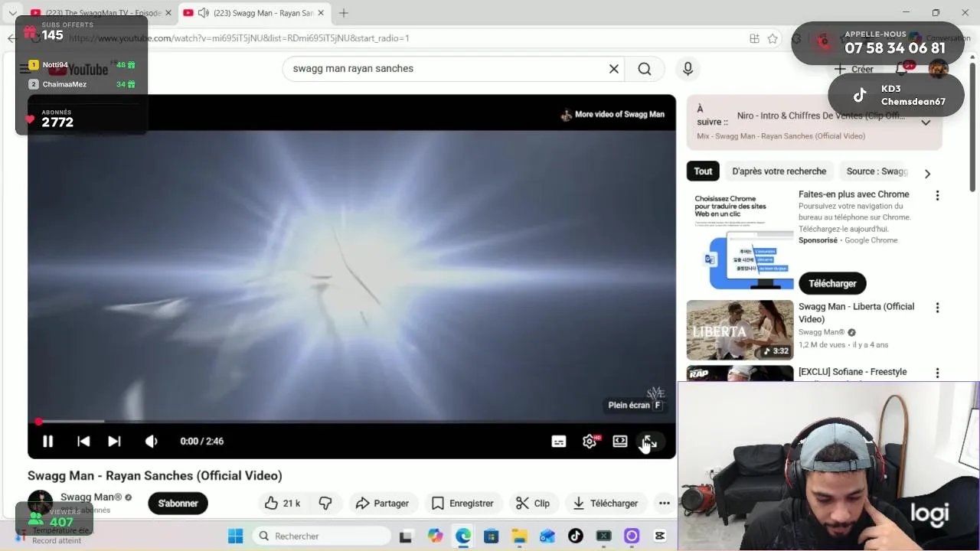Viewport: 980px width, 551px height.
Task: Open Microsoft Edge in the taskbar
Action: [463, 536]
